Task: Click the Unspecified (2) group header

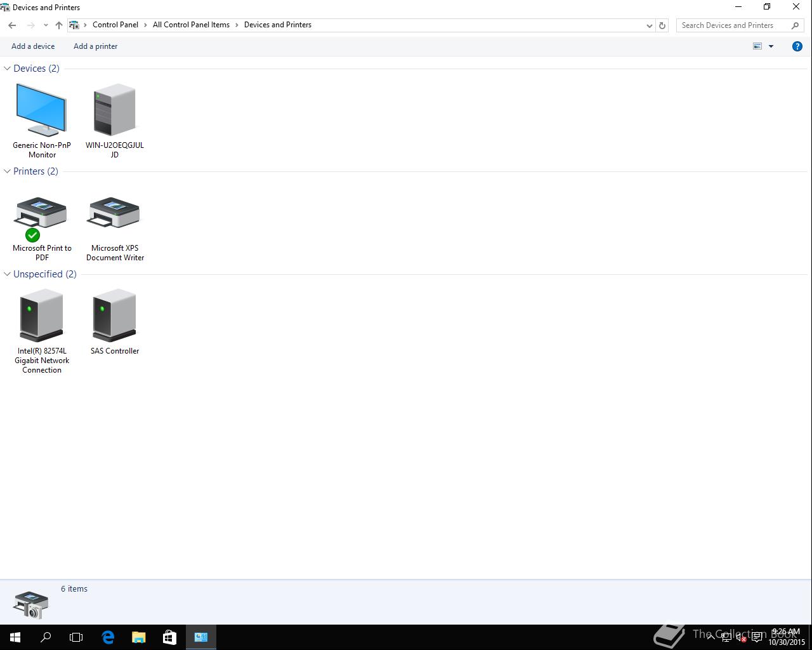Action: click(45, 274)
